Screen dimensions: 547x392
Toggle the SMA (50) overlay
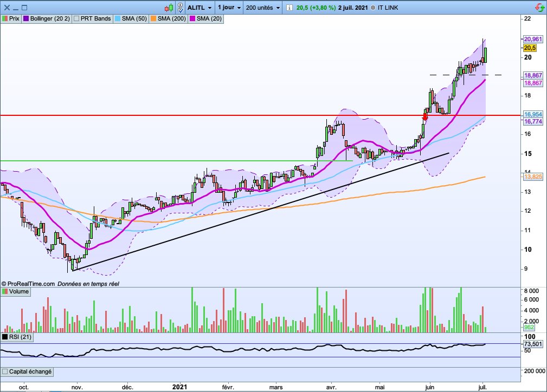click(x=118, y=18)
